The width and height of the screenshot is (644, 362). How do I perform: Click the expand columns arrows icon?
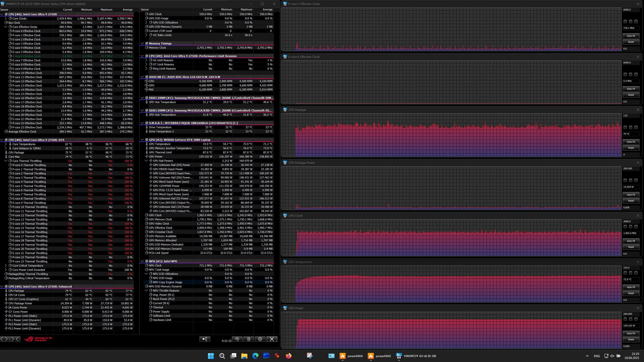[5, 339]
